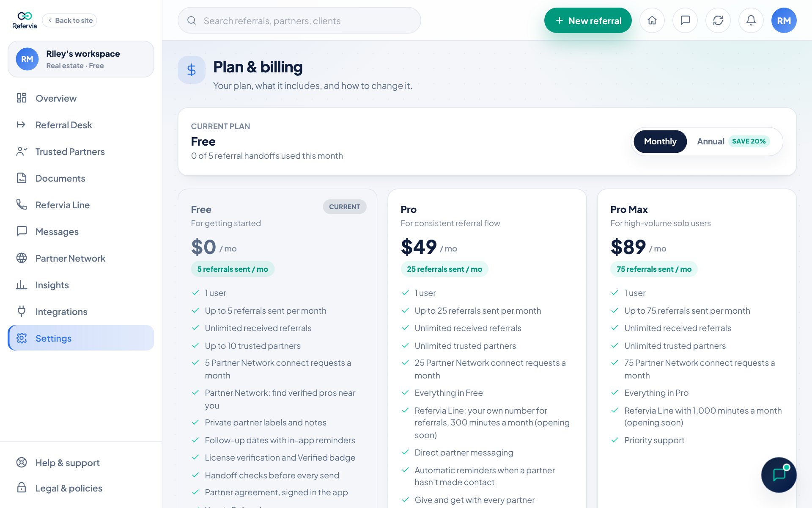Click the refresh sync icon
This screenshot has width=812, height=508.
tap(718, 20)
